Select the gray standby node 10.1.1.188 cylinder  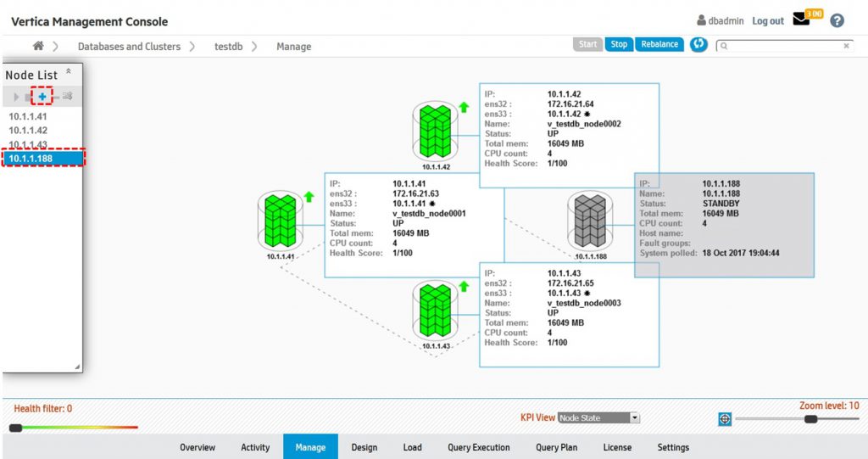click(x=590, y=222)
